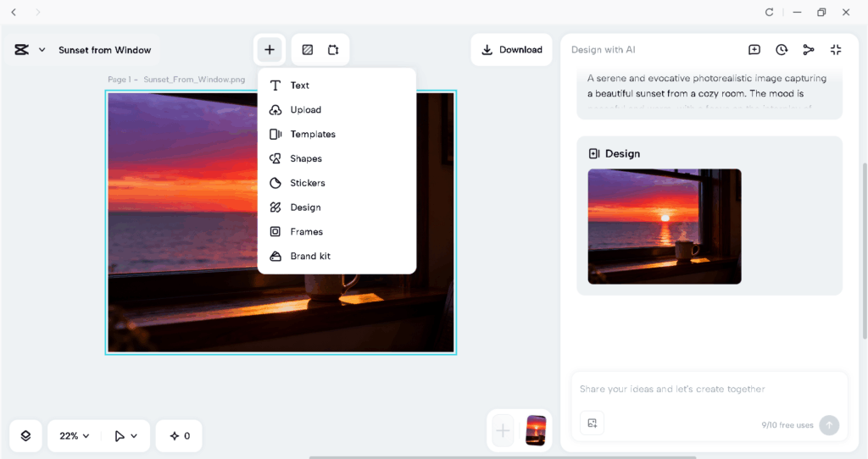Open the AI history clock icon

pos(782,50)
